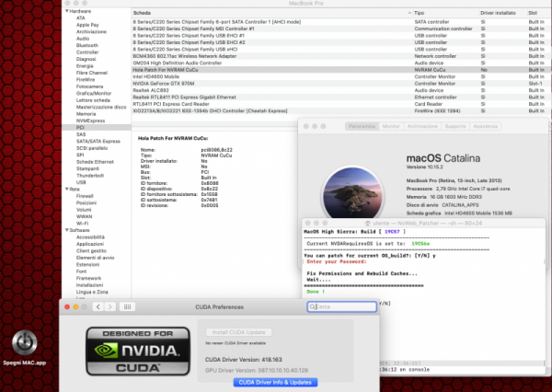Select Wi-Fi under Rete
The width and height of the screenshot is (552, 392).
[x=82, y=224]
